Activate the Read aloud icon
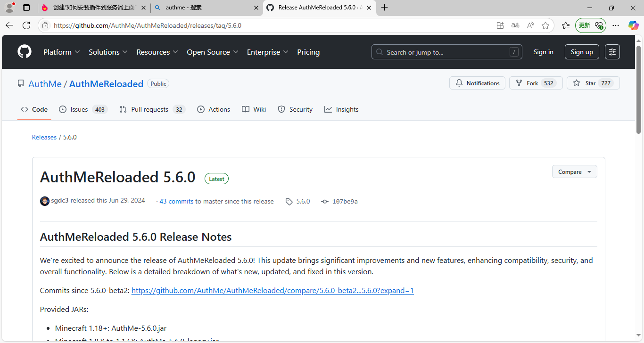This screenshot has height=343, width=644. 530,25
